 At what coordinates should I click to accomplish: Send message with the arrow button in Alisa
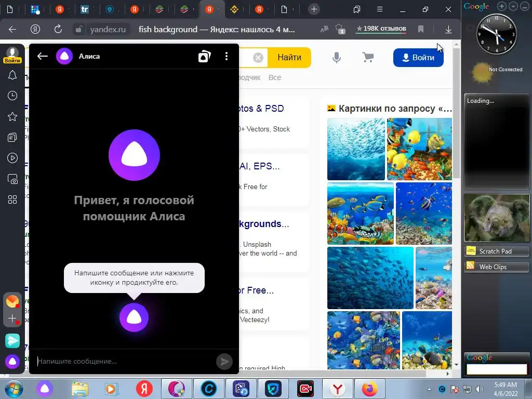tap(224, 362)
